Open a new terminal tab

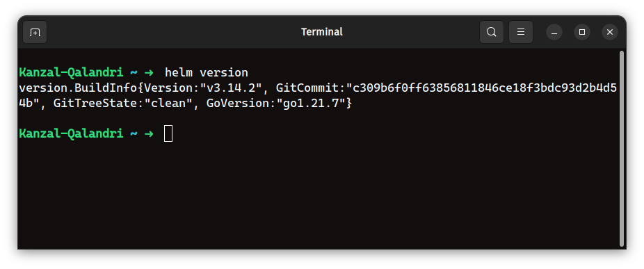pyautogui.click(x=35, y=32)
